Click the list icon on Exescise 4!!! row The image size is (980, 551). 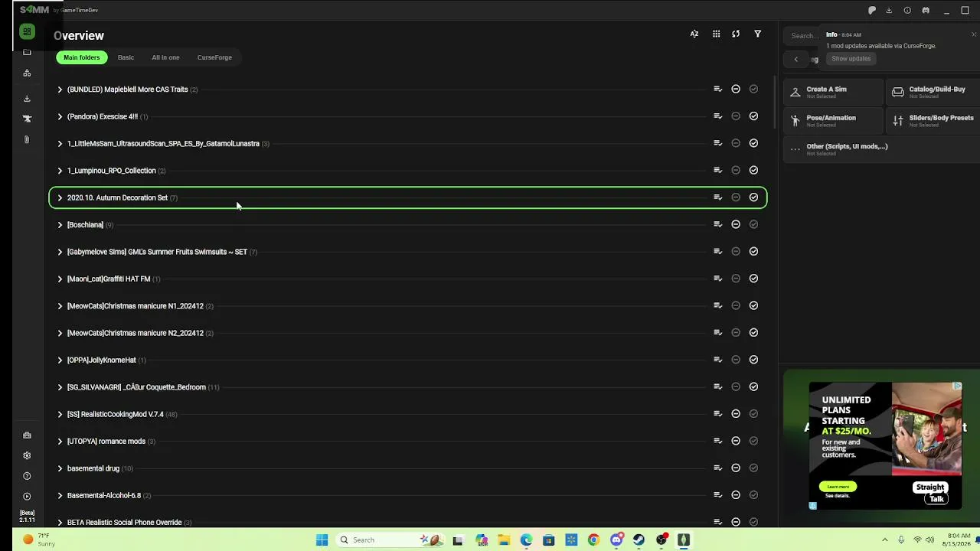(x=717, y=116)
